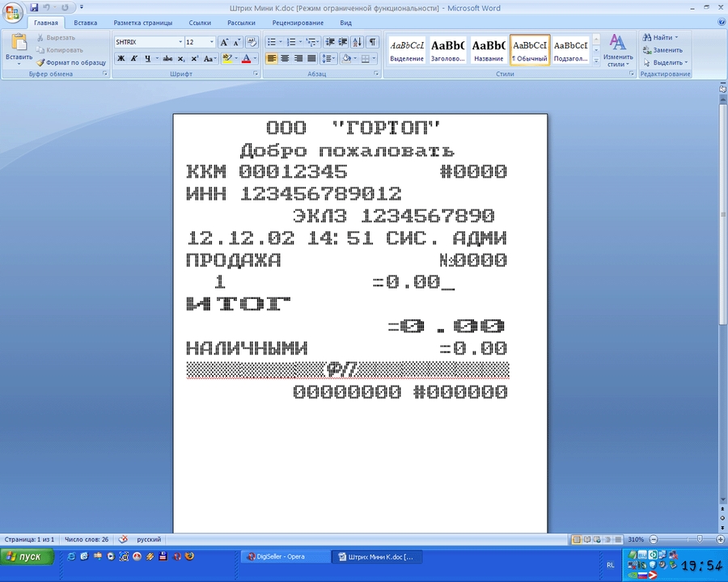
Task: Click the Заменить button
Action: click(x=667, y=50)
